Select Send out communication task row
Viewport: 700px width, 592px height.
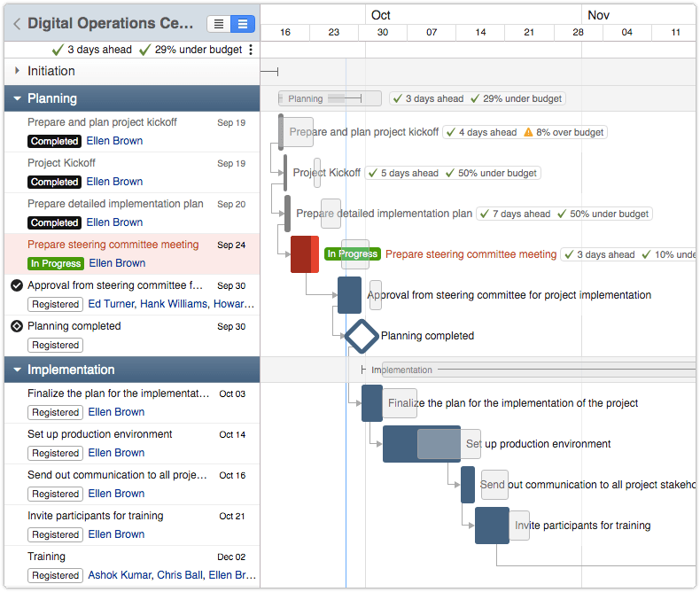pyautogui.click(x=132, y=485)
